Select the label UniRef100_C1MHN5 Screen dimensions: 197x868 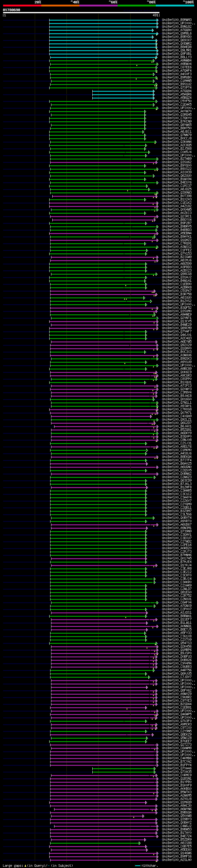[x=176, y=81]
